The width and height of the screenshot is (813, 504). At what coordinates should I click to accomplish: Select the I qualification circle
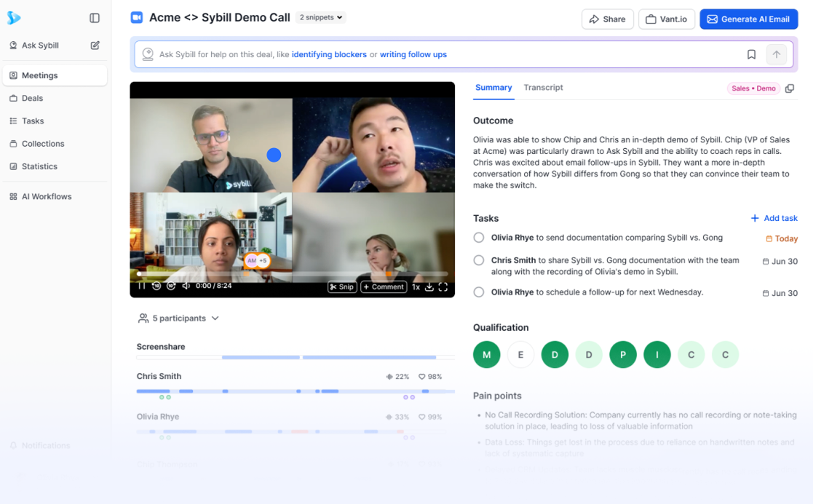pyautogui.click(x=657, y=355)
